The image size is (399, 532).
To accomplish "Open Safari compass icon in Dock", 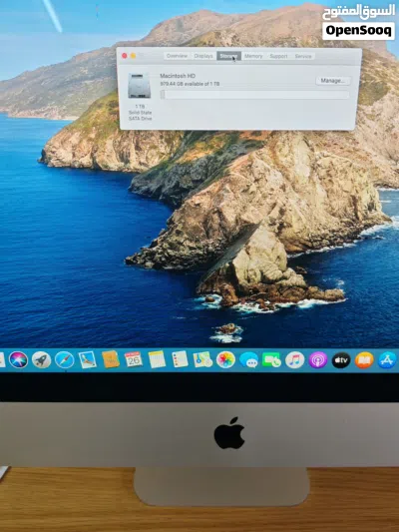I will pos(65,359).
